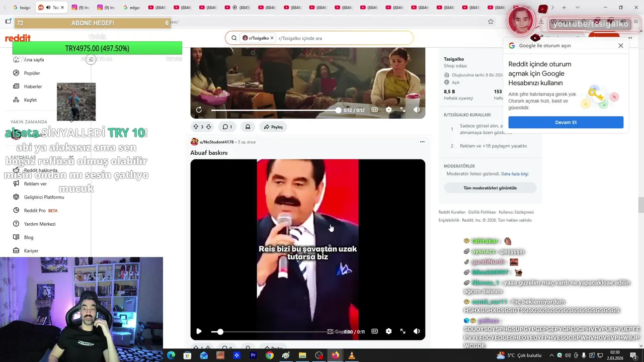644x362 pixels.
Task: Play the Abuaf baskını video
Action: (x=199, y=331)
